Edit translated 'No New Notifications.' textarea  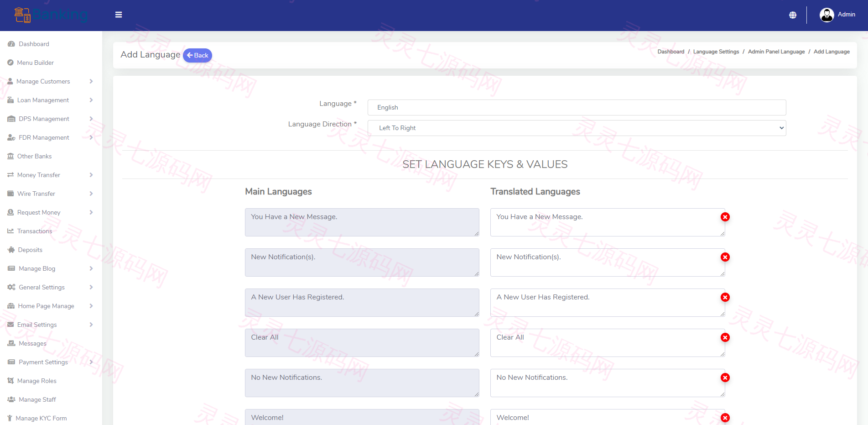point(608,383)
